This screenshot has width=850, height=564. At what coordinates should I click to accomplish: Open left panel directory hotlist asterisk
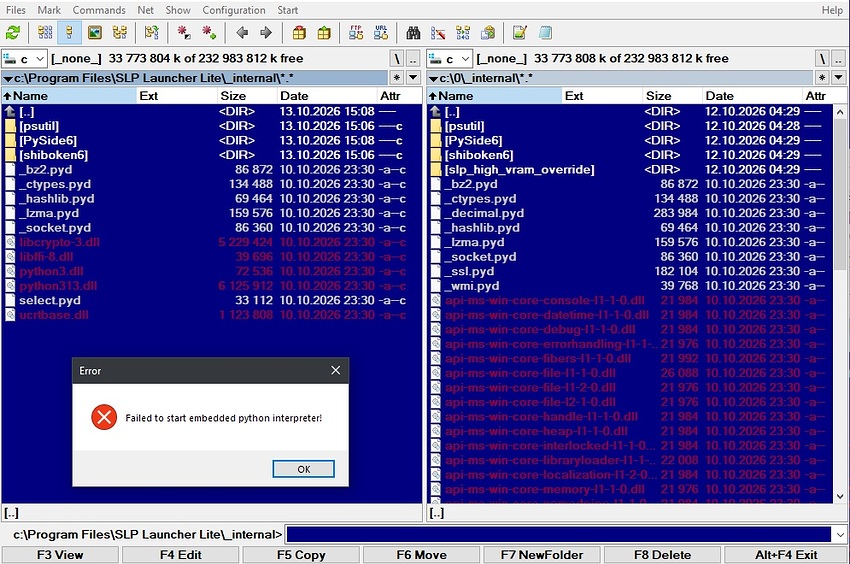point(397,78)
